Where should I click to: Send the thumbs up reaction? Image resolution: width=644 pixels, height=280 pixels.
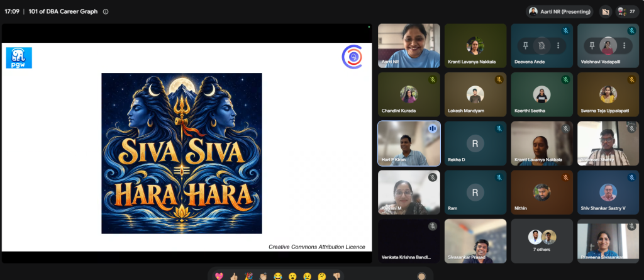(234, 276)
